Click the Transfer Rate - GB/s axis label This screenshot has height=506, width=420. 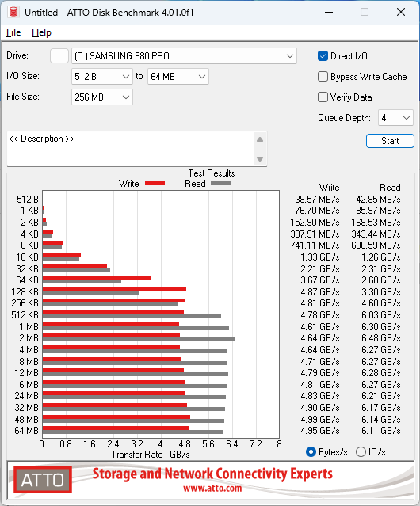coord(151,455)
